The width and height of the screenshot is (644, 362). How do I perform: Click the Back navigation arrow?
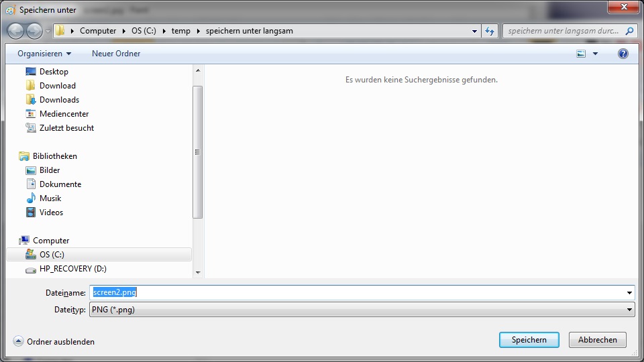[x=15, y=31]
